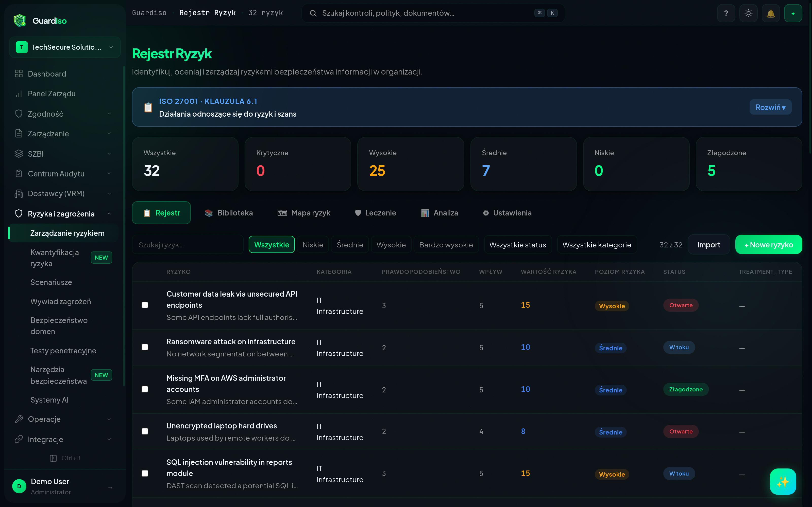Click the Dashboard grid icon in sidebar
The image size is (812, 507).
pos(19,74)
